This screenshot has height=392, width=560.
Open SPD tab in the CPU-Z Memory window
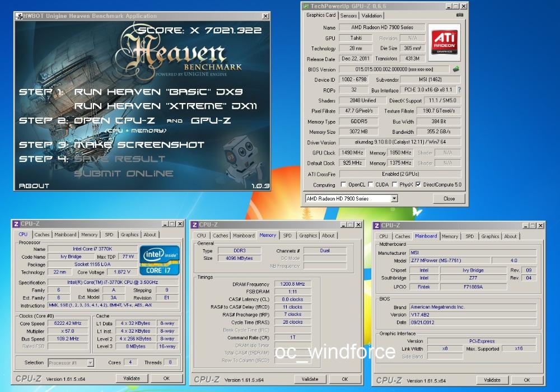click(287, 236)
